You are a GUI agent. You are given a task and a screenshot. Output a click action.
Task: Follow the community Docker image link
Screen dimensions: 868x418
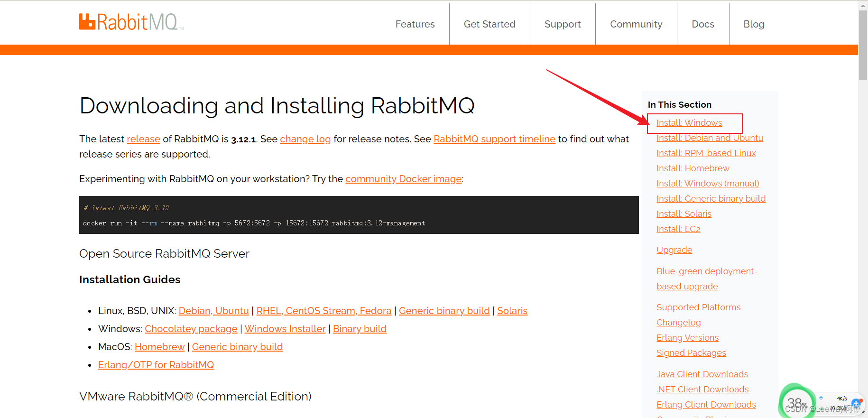pyautogui.click(x=404, y=179)
